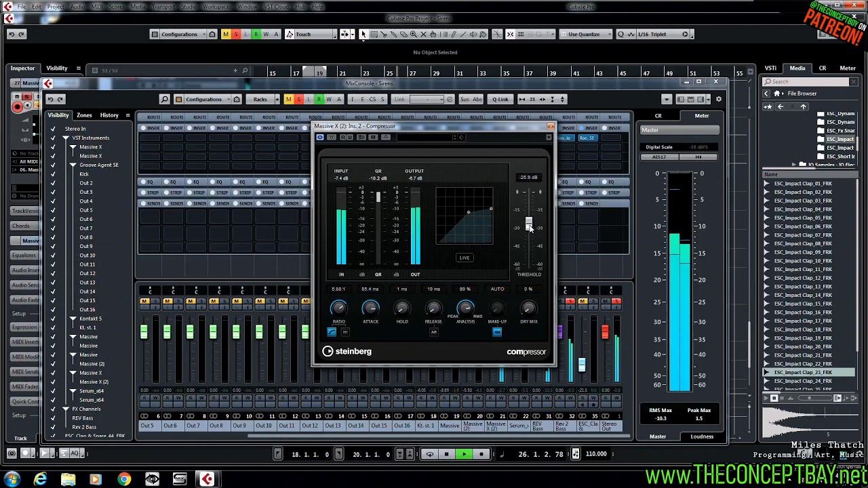The width and height of the screenshot is (868, 488).
Task: Switch to the Loudness tab
Action: [702, 436]
